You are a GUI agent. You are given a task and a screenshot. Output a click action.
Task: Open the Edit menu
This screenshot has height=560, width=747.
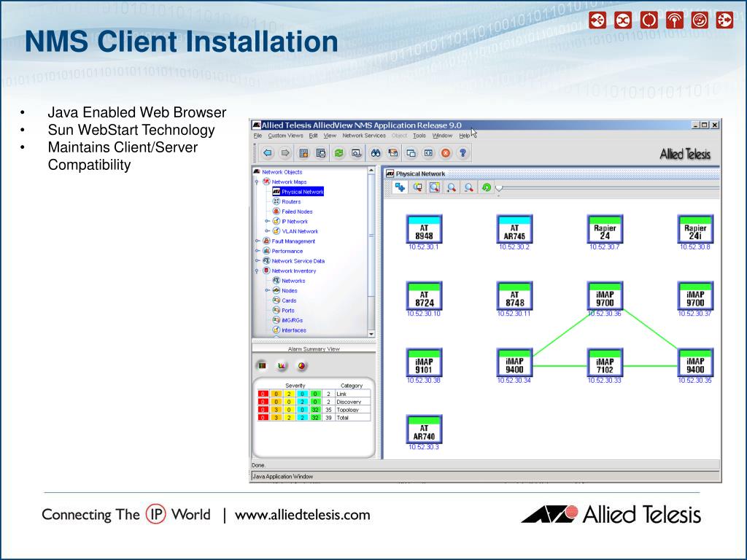pyautogui.click(x=313, y=136)
